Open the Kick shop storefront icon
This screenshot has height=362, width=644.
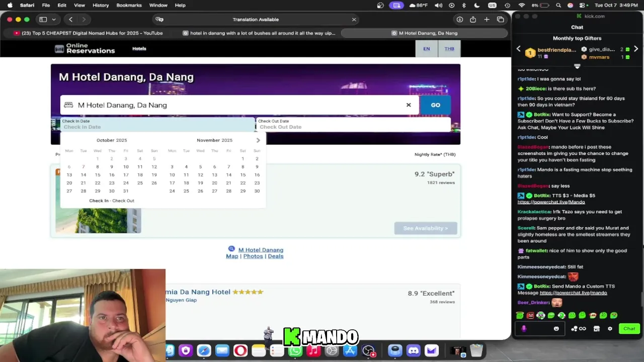coord(597,329)
